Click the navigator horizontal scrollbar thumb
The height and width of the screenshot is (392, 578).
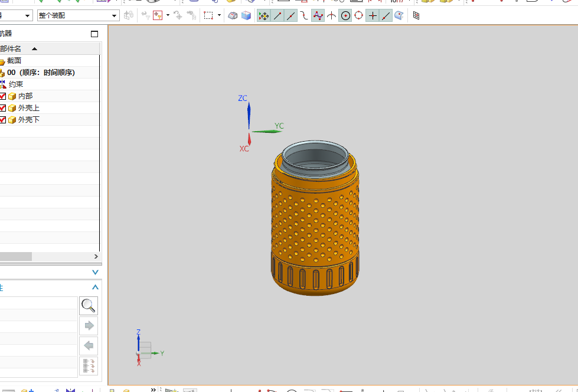tap(16, 256)
